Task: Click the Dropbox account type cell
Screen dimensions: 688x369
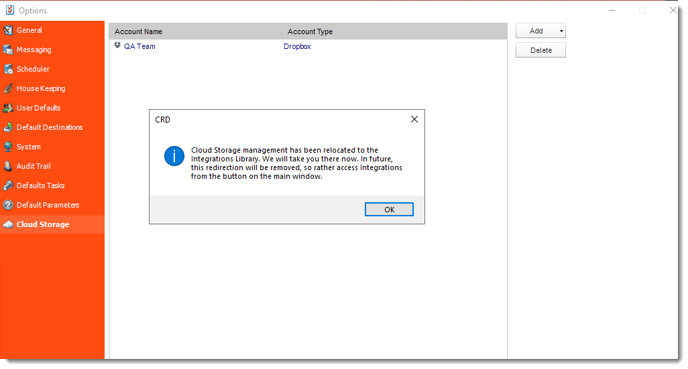Action: (x=297, y=46)
